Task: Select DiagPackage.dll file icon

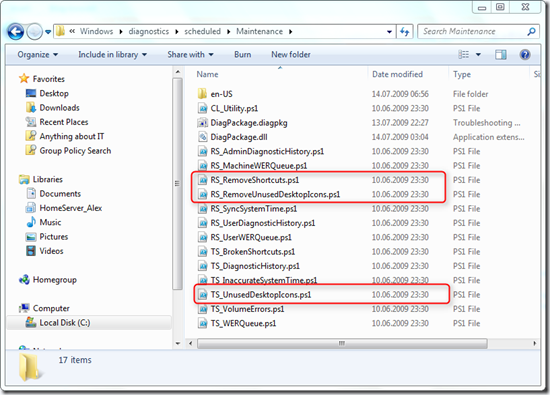Action: pyautogui.click(x=202, y=137)
